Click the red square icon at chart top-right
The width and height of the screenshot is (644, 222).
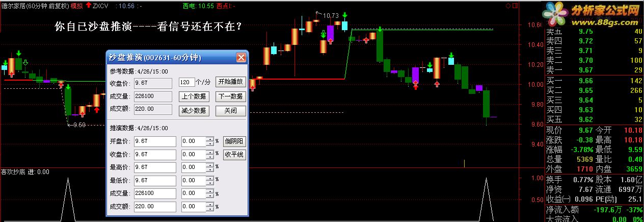pos(514,6)
